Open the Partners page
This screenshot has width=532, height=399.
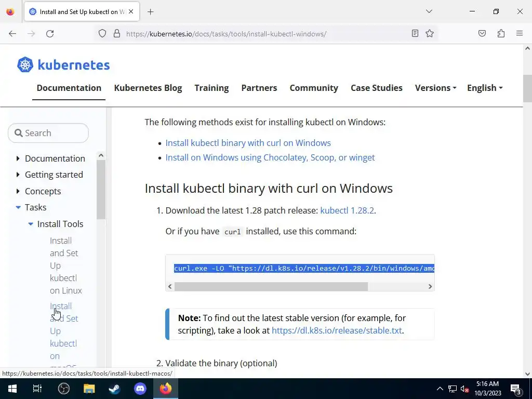coord(259,88)
